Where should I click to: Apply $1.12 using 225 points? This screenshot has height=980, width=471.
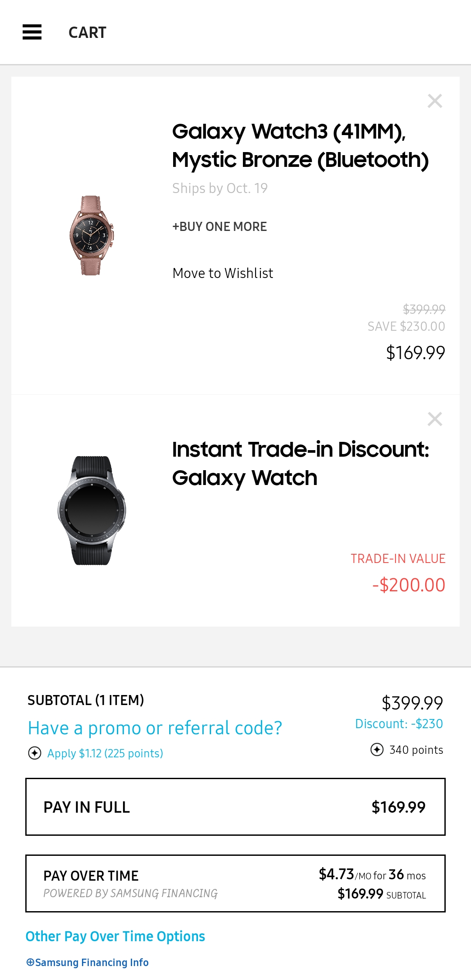105,753
